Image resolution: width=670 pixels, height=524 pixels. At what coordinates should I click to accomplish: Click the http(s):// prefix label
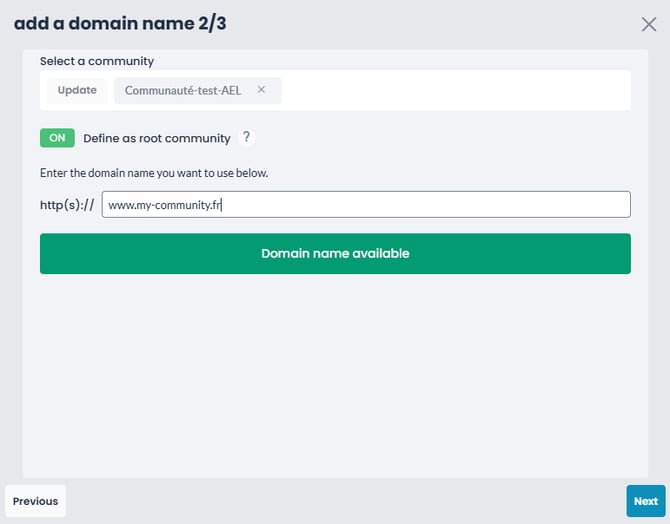click(x=67, y=205)
